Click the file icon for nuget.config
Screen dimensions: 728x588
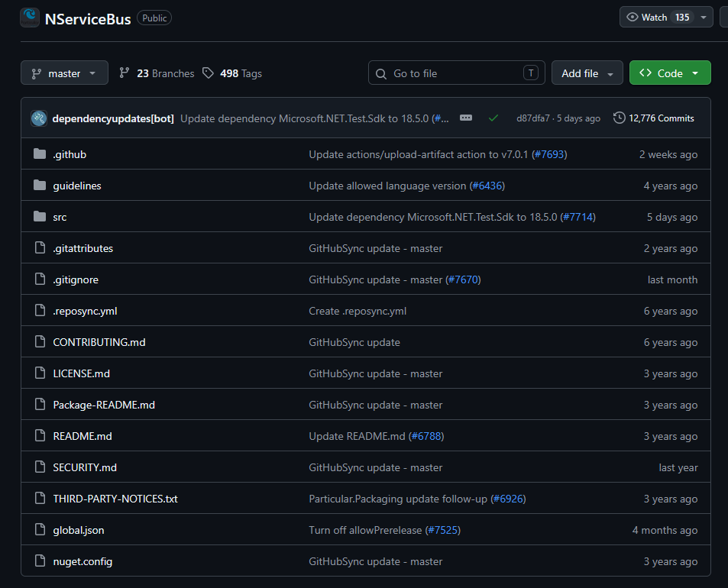[40, 561]
